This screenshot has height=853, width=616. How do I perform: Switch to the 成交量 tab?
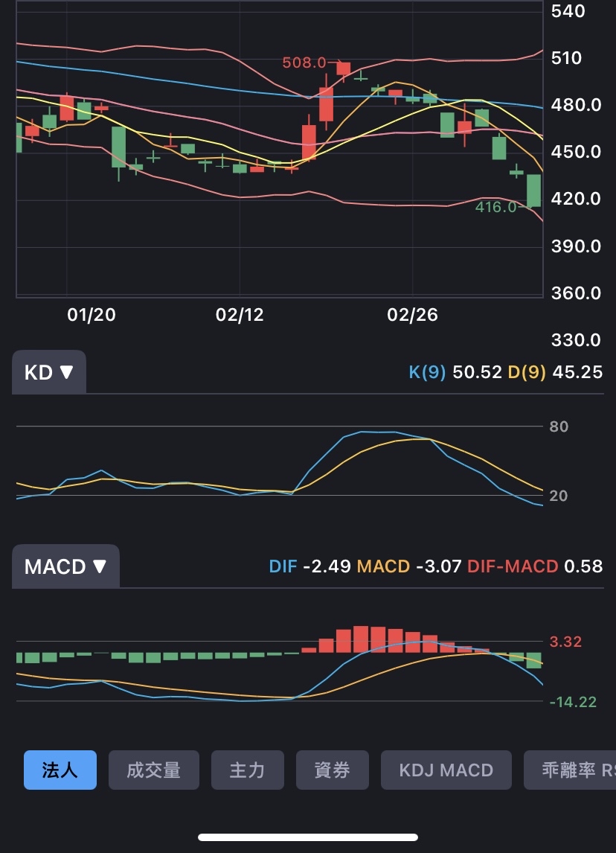(154, 770)
